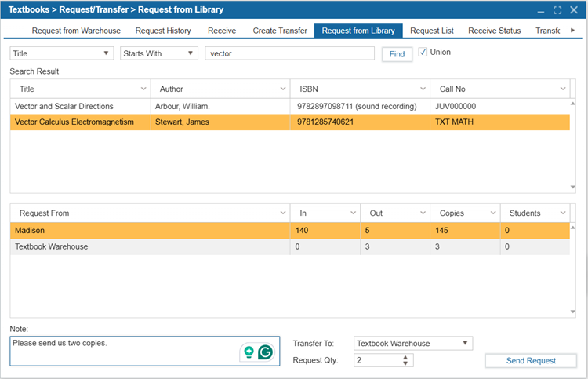
Task: Open the Out column filter chevron
Action: pyautogui.click(x=423, y=213)
